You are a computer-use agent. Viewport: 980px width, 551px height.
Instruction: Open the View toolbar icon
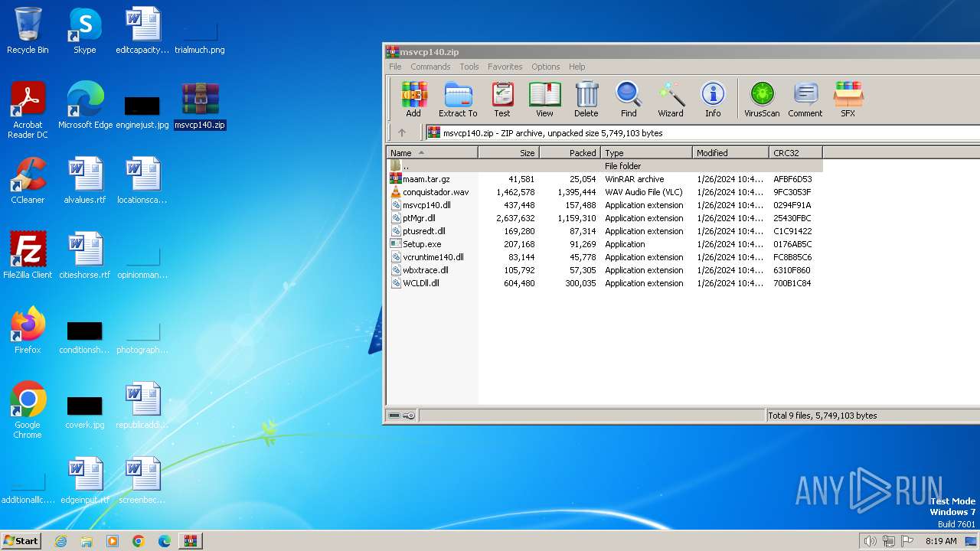[544, 99]
